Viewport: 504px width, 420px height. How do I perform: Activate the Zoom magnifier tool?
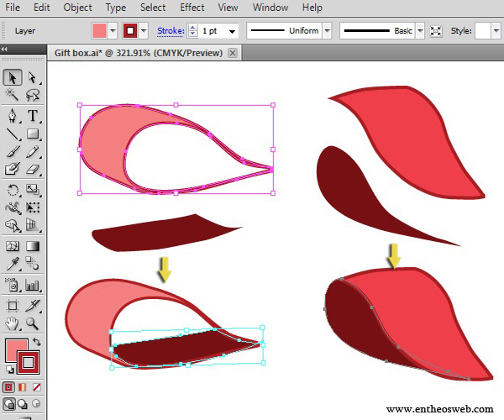coord(33,323)
